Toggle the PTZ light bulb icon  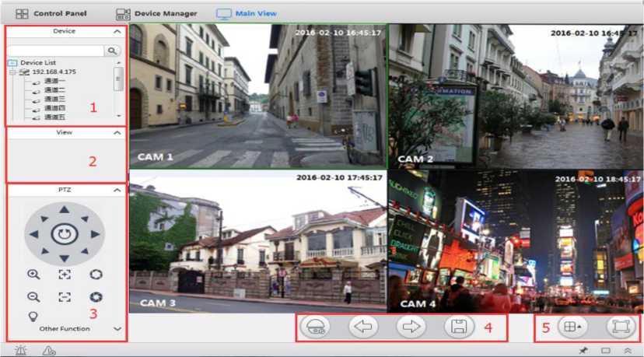[x=33, y=316]
